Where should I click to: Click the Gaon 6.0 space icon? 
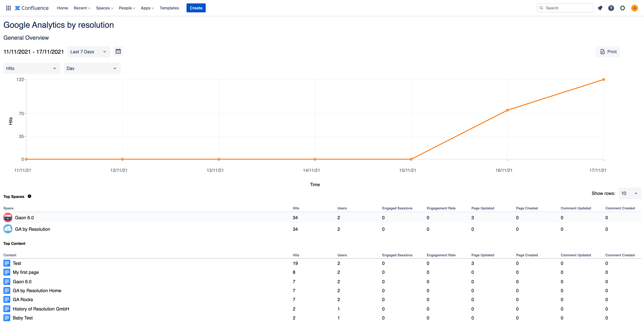point(8,217)
